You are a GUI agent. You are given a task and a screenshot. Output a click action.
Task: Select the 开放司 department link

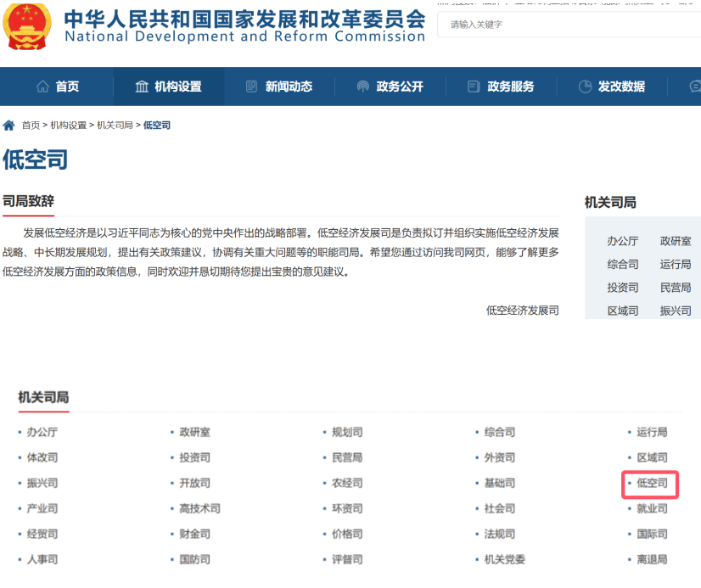(x=194, y=483)
